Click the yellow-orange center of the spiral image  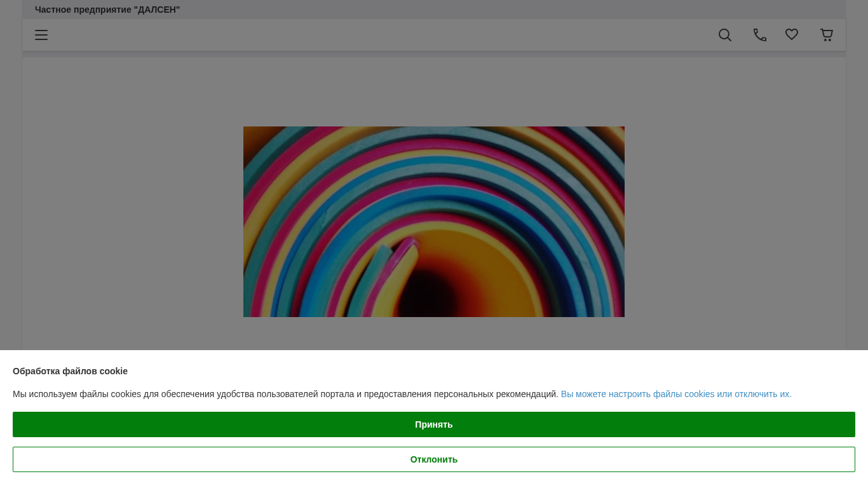click(x=470, y=267)
